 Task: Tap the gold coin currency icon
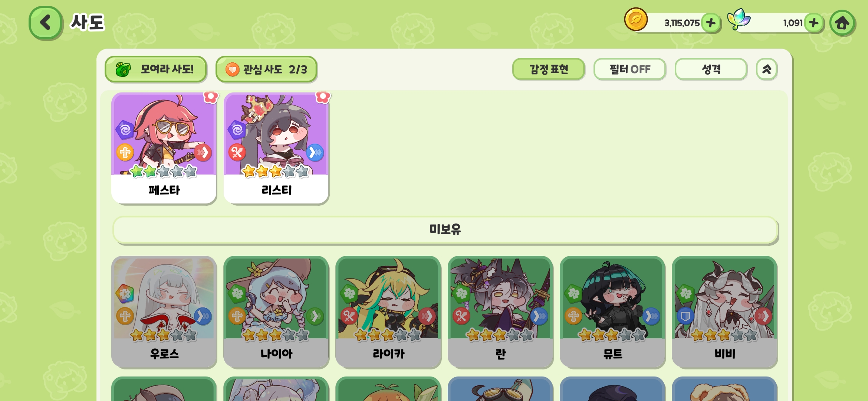coord(636,20)
